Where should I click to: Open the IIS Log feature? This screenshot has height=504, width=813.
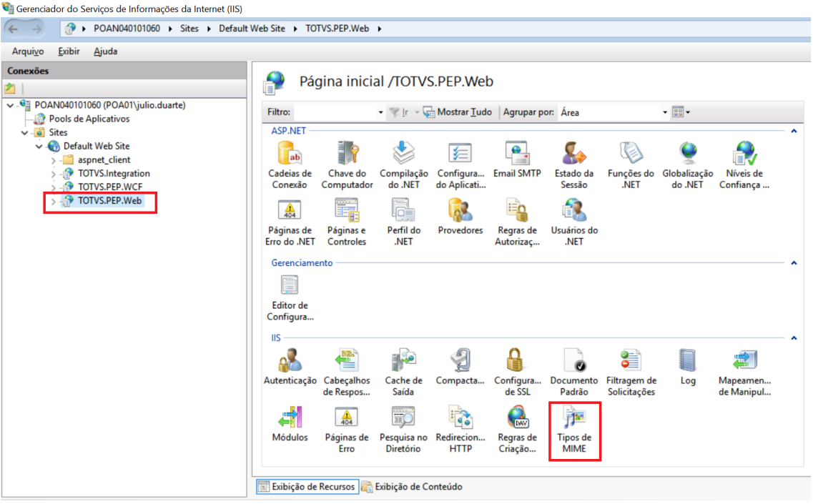688,367
